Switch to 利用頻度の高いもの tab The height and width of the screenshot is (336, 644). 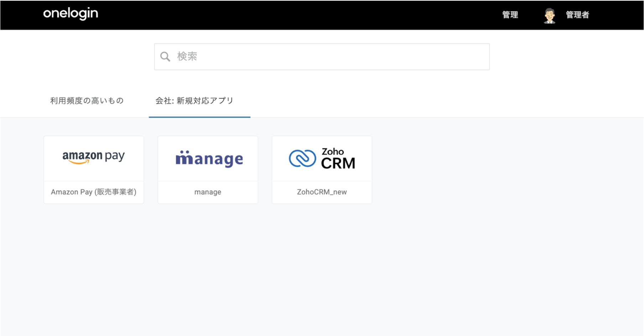point(87,101)
